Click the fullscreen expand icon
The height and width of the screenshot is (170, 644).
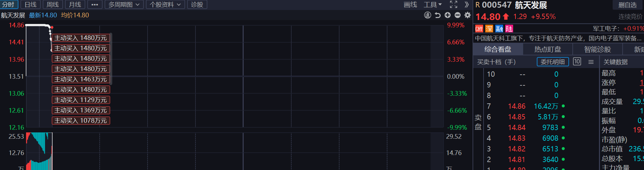click(x=454, y=5)
